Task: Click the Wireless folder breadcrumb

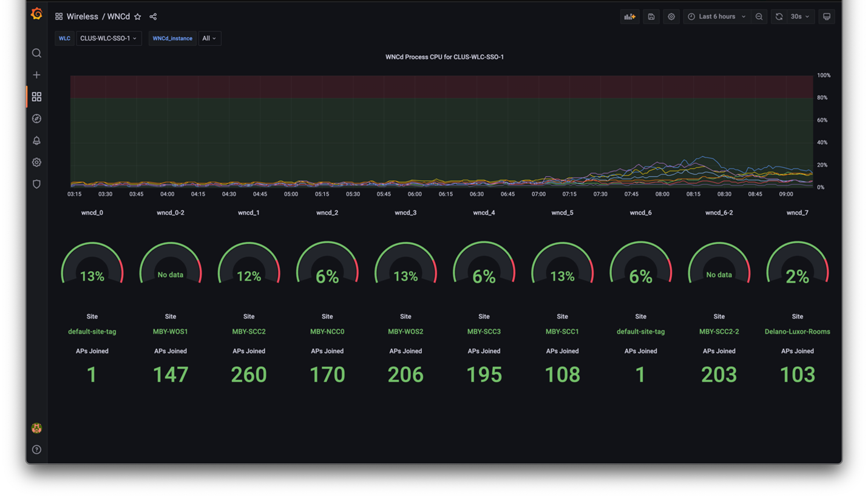Action: click(82, 17)
